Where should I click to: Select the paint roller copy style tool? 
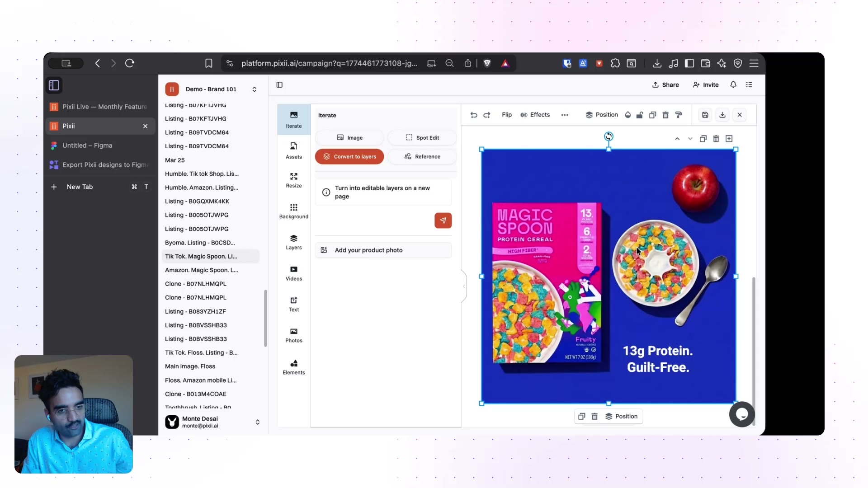pyautogui.click(x=679, y=115)
